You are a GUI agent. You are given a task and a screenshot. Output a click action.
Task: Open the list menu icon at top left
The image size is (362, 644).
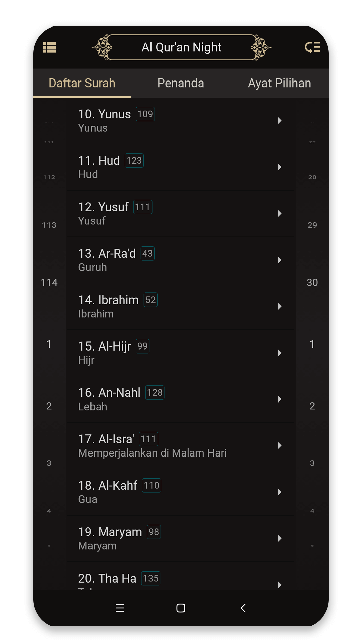click(49, 47)
